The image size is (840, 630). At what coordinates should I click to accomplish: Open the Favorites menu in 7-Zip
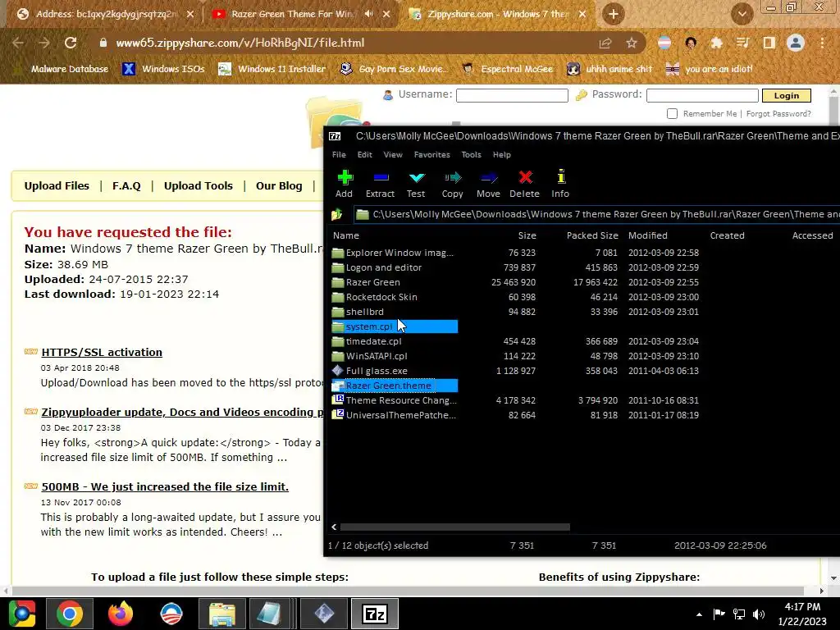point(431,155)
